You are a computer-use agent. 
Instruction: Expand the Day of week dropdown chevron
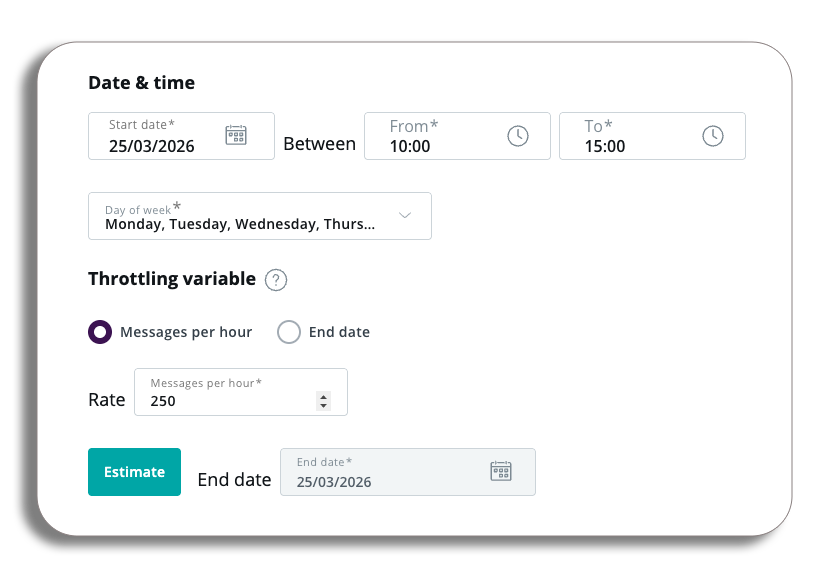[405, 215]
